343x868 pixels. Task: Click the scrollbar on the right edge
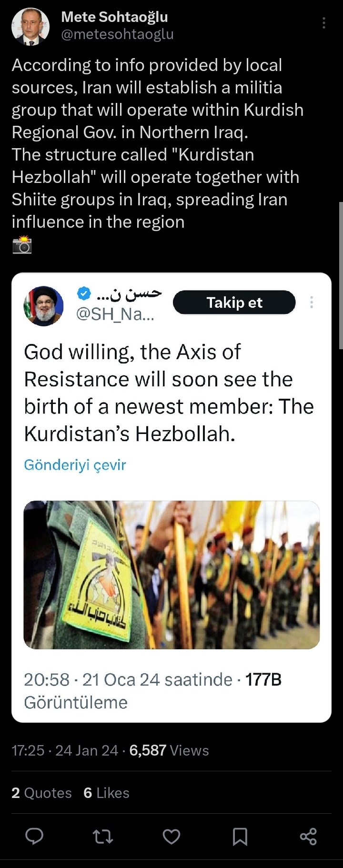pos(341,275)
